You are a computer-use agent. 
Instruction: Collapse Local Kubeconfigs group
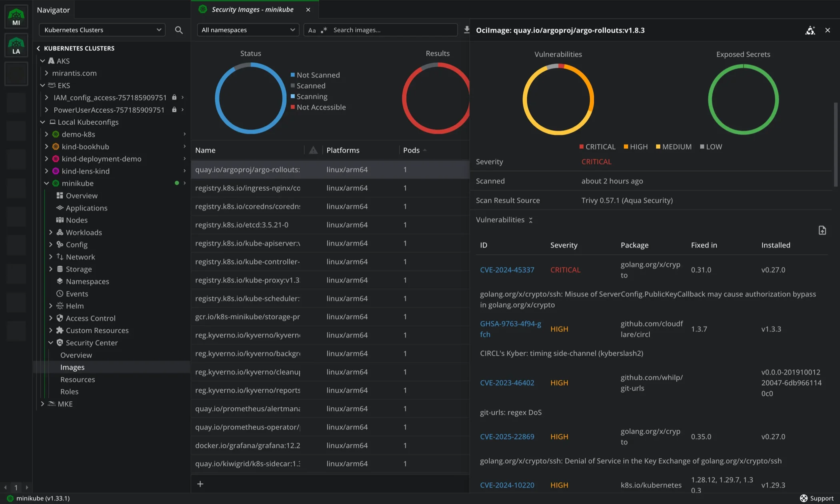(x=43, y=122)
